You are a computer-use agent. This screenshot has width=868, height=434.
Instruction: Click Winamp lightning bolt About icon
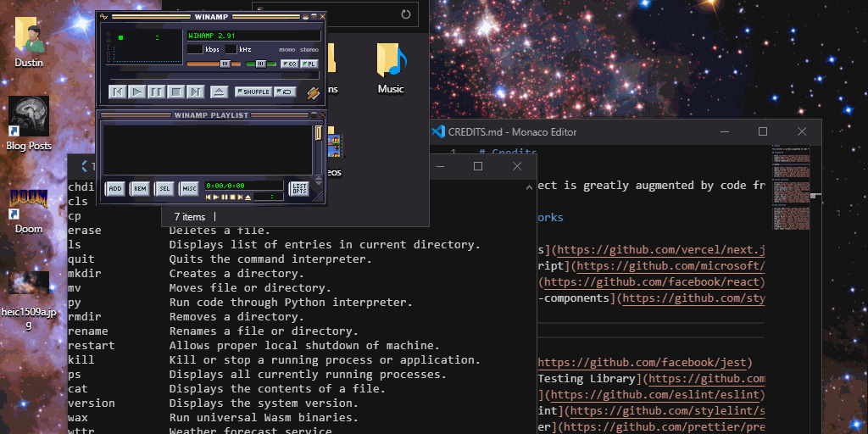tap(314, 93)
